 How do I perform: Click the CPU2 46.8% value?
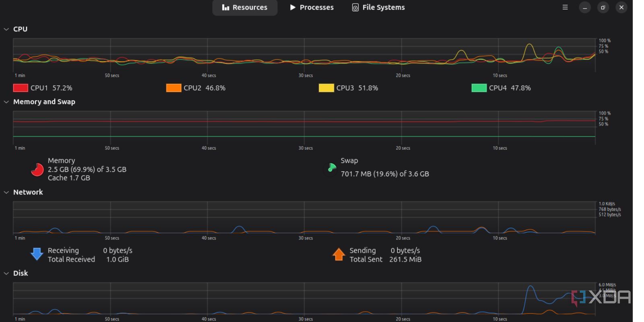click(215, 88)
